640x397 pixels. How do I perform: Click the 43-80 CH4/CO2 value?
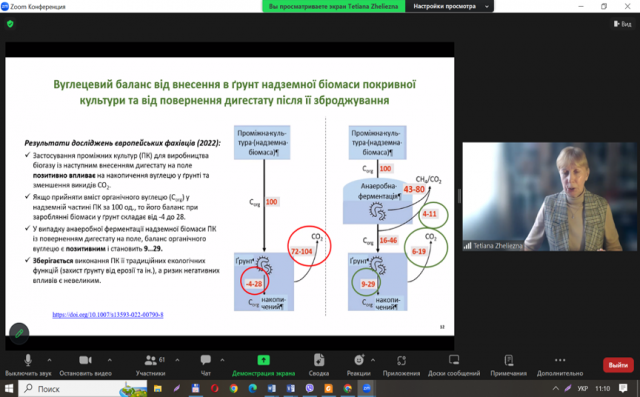click(x=414, y=189)
